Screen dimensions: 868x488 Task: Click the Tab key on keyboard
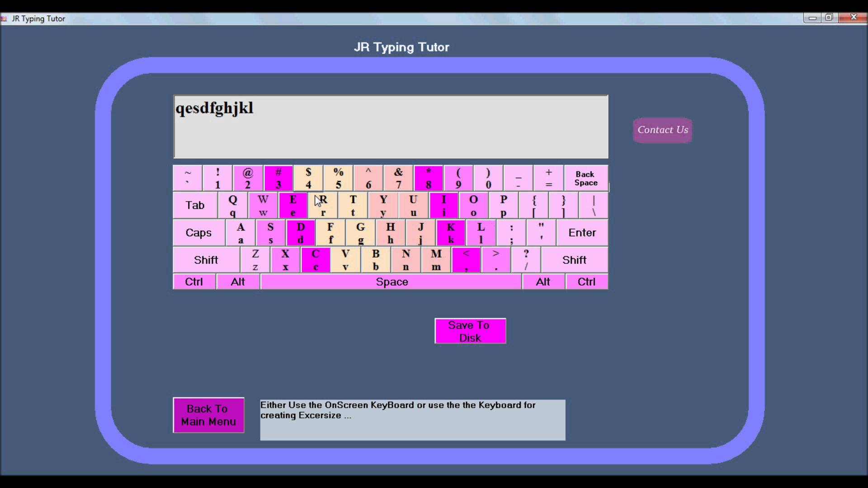coord(195,206)
